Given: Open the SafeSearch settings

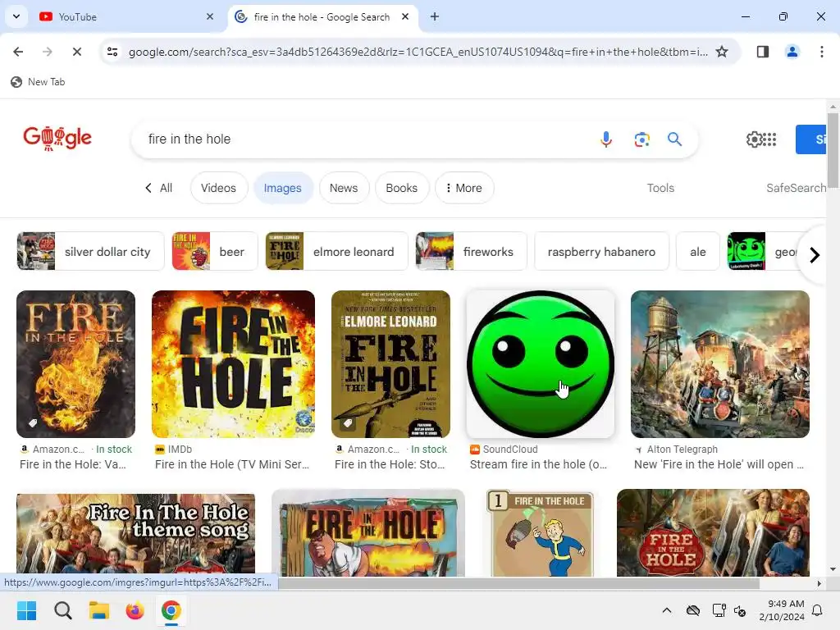Looking at the screenshot, I should click(796, 188).
